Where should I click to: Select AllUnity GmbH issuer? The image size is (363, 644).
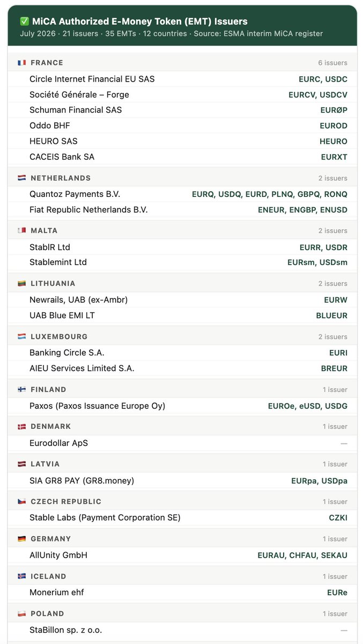(58, 555)
